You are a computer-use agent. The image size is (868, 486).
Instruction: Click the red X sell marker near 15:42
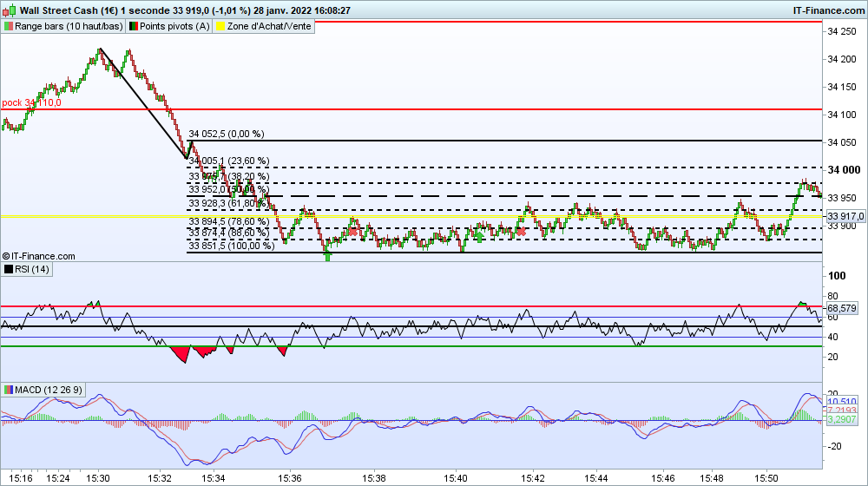click(521, 232)
